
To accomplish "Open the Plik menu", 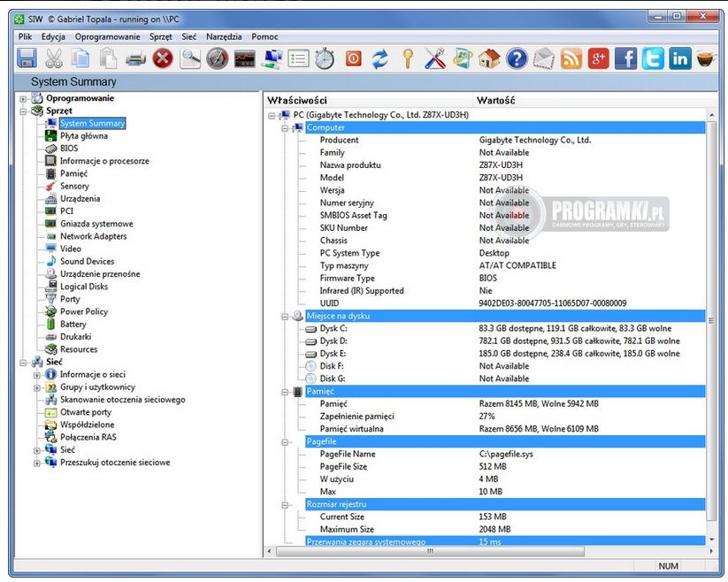I will click(25, 36).
